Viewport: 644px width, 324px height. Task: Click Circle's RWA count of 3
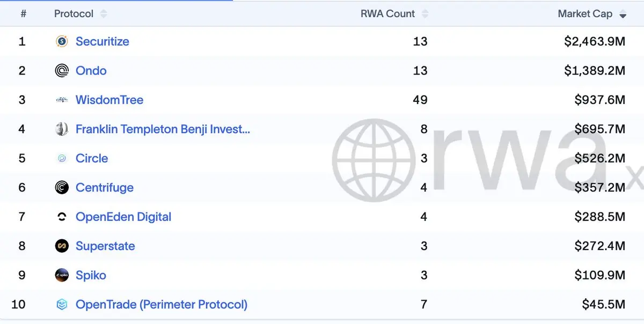pos(424,158)
